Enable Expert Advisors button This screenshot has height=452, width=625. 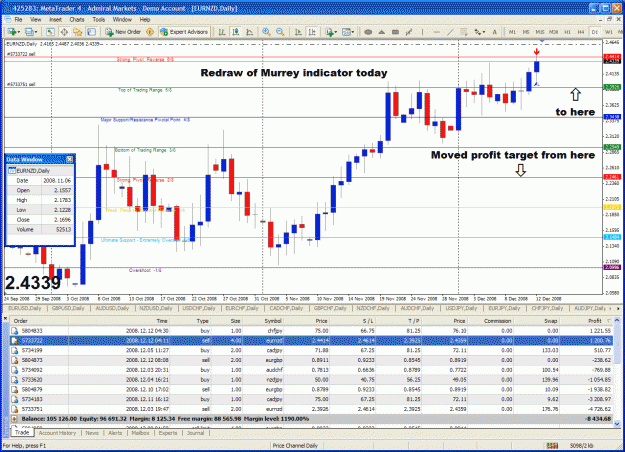pos(184,32)
